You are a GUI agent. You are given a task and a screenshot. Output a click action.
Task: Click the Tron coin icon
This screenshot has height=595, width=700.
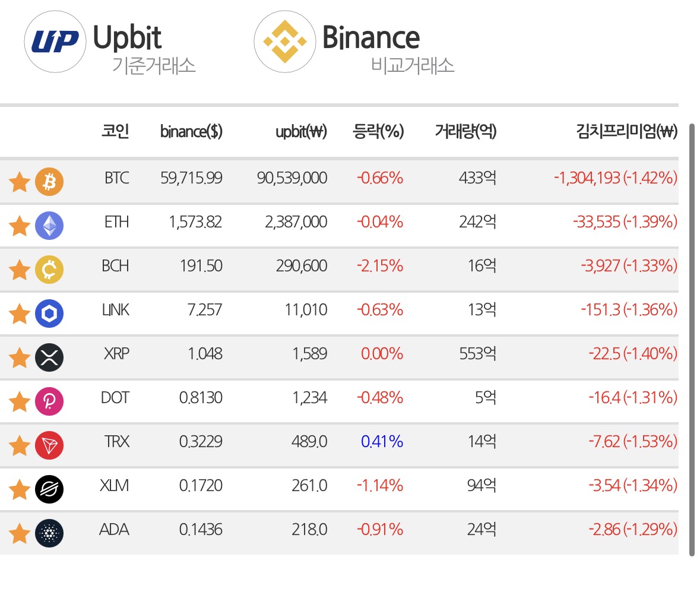click(49, 445)
